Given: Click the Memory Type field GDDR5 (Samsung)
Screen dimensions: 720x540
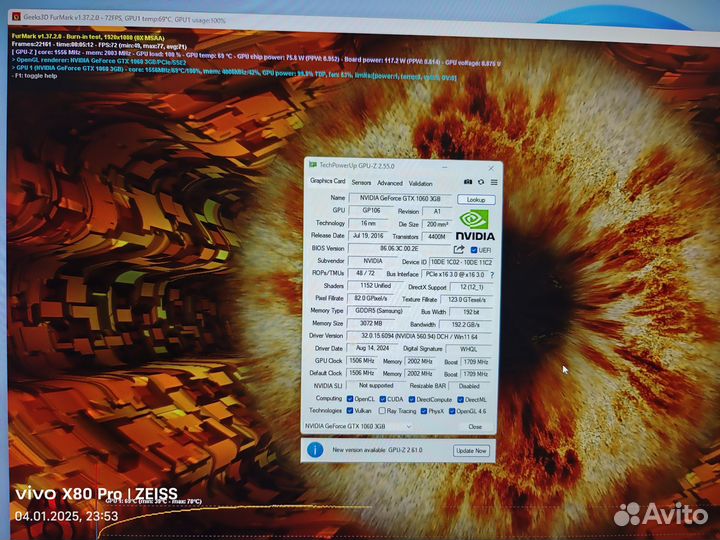Looking at the screenshot, I should pos(378,311).
